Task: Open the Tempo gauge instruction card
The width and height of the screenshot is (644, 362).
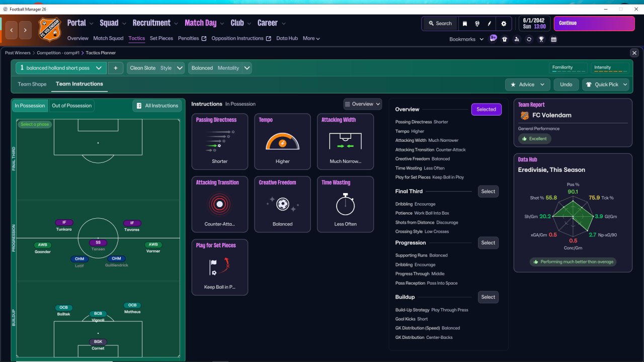Action: (283, 141)
